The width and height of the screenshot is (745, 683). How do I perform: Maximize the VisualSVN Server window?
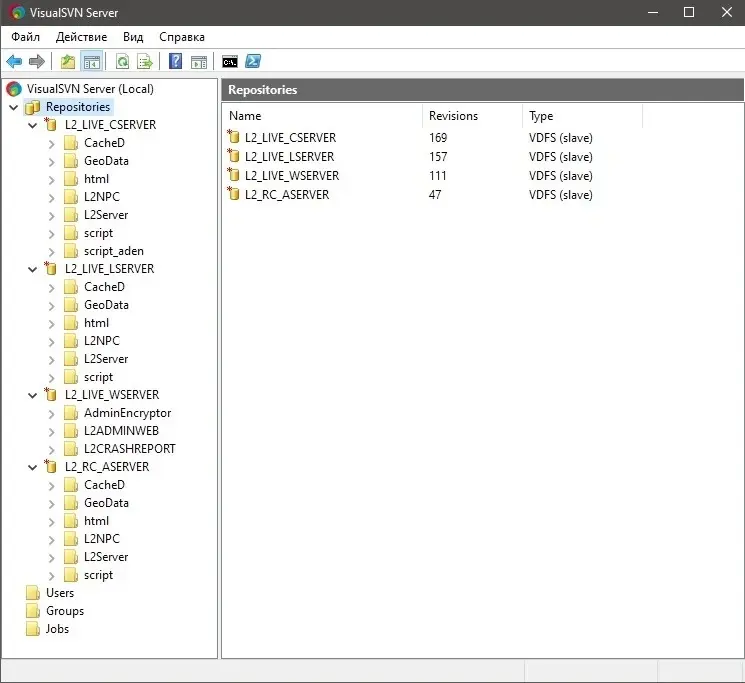tap(689, 12)
